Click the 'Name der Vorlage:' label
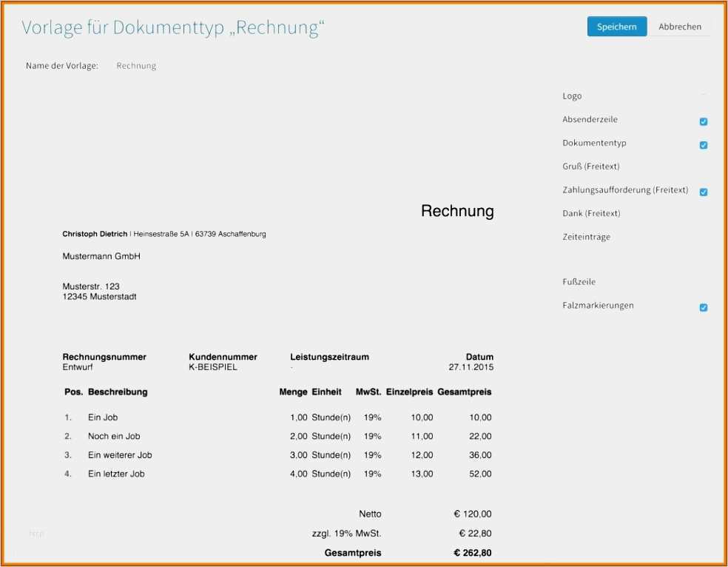Viewport: 728px width, 567px height. (x=62, y=66)
